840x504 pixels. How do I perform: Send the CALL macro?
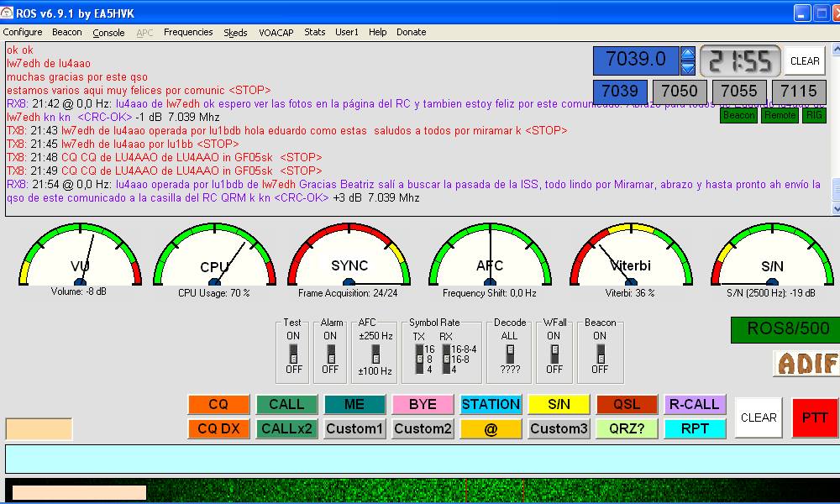tap(286, 404)
